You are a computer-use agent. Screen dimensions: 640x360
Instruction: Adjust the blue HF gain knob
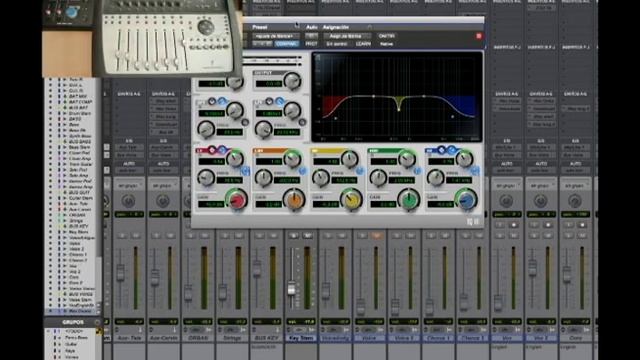(x=466, y=200)
